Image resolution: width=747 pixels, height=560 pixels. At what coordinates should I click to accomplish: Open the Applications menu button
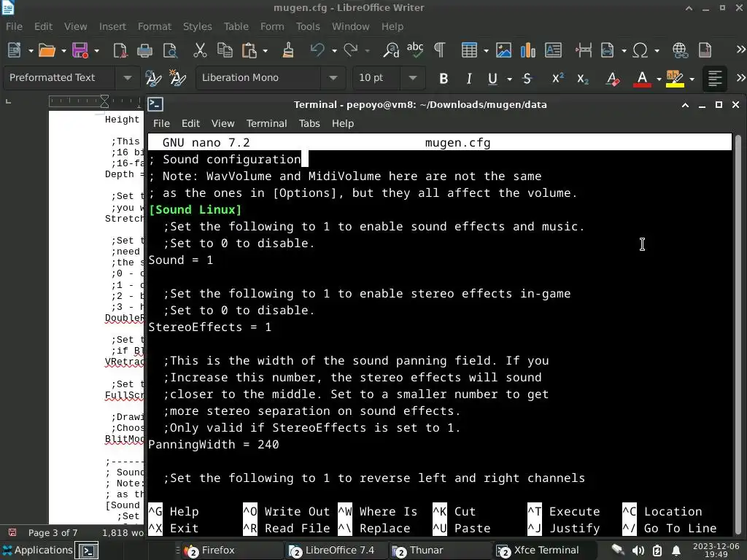point(37,550)
